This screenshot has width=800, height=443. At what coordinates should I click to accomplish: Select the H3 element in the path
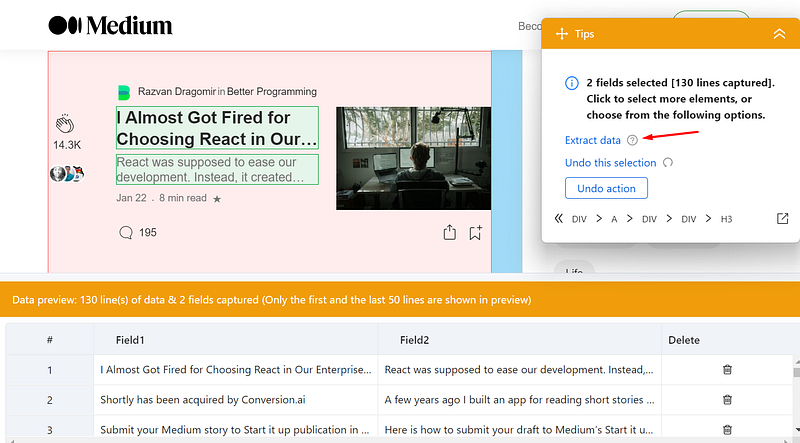click(x=726, y=219)
